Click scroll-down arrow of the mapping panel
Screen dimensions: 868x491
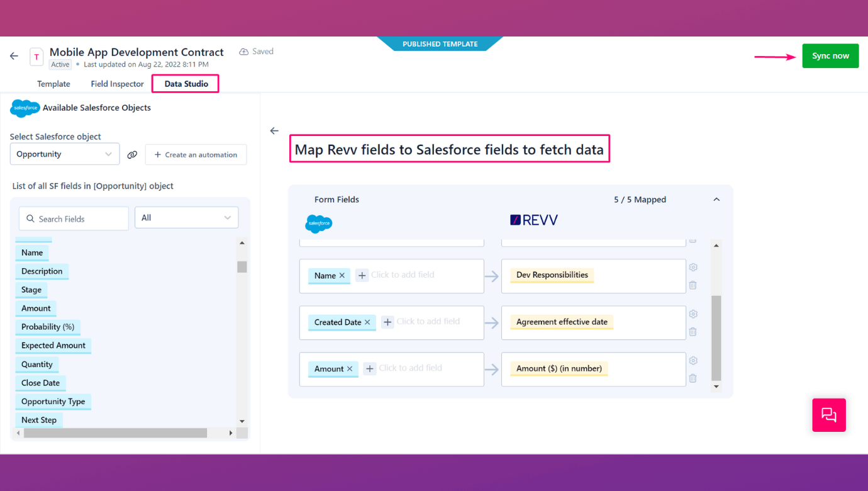click(x=716, y=387)
